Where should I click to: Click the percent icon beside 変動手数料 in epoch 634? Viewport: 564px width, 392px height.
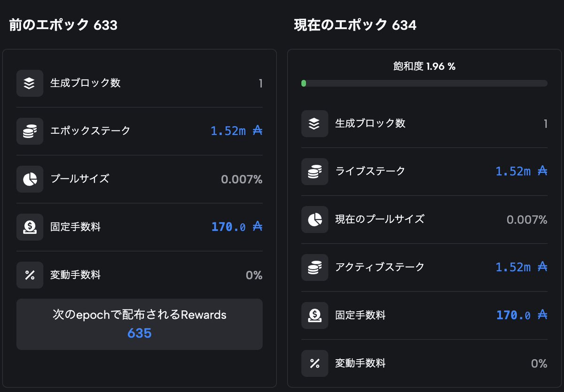click(314, 363)
